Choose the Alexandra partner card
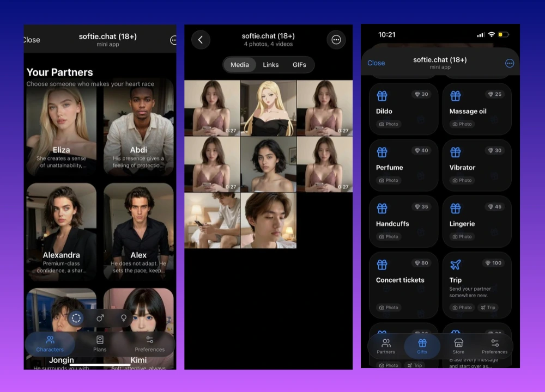The width and height of the screenshot is (545, 392). 61,231
